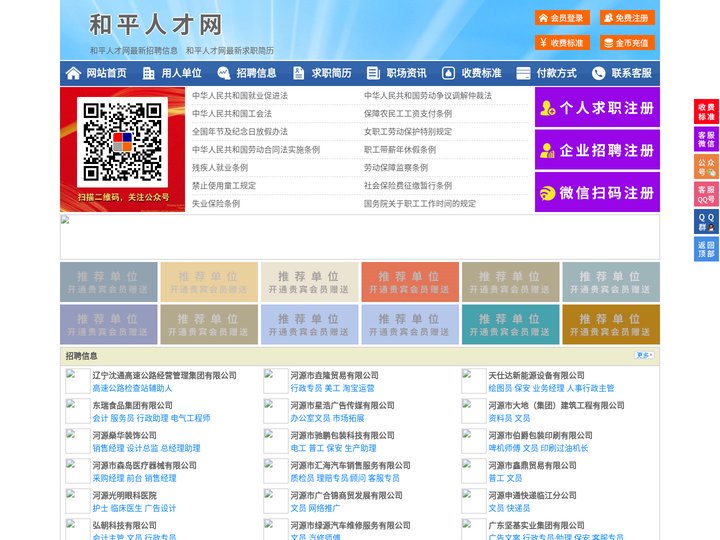Click the pink 客服QQ号 floating side button

pos(706,194)
